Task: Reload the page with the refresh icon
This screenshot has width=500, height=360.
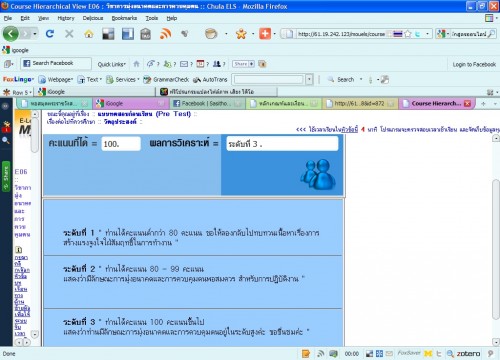Action: 50,34
